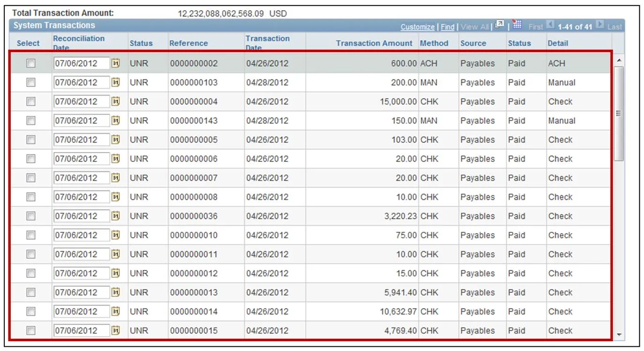Click Manual detail for reference 0000000143

[x=561, y=121]
